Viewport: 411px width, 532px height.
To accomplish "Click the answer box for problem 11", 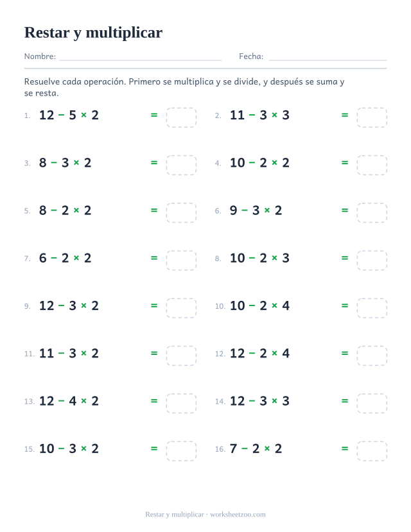I will [x=181, y=356].
